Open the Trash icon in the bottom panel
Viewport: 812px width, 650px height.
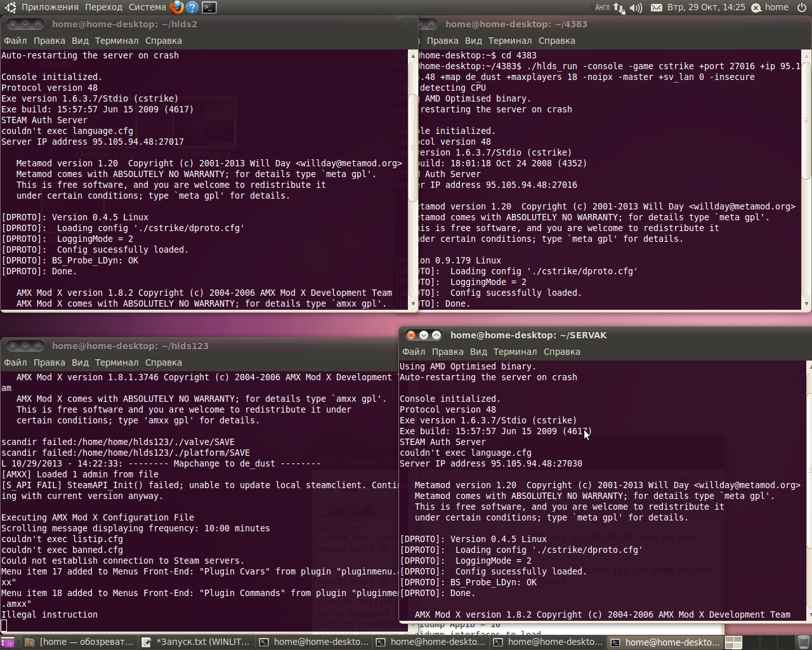coord(803,642)
